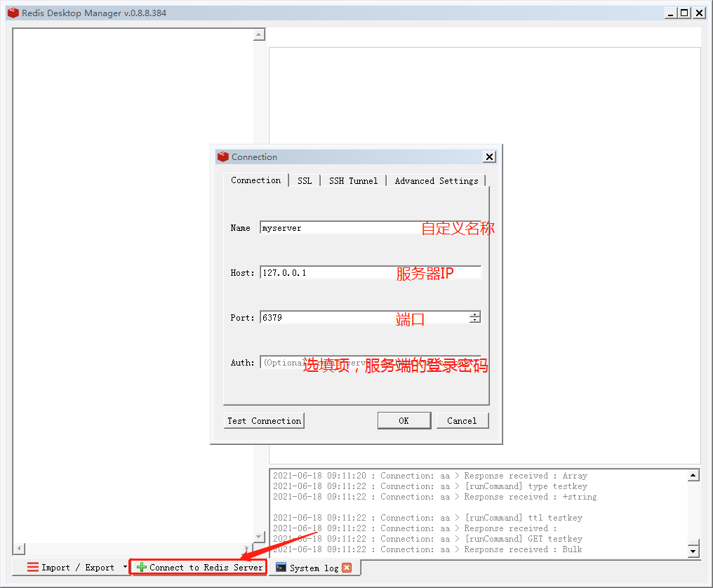Click the Host field with 127.0.0.1
Screen dimensions: 713x588
370,272
